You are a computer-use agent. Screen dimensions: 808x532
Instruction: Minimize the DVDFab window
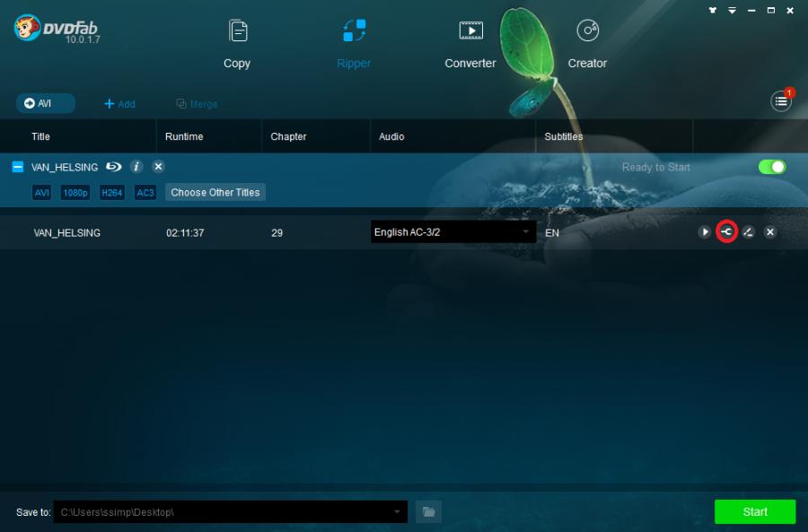tap(751, 10)
